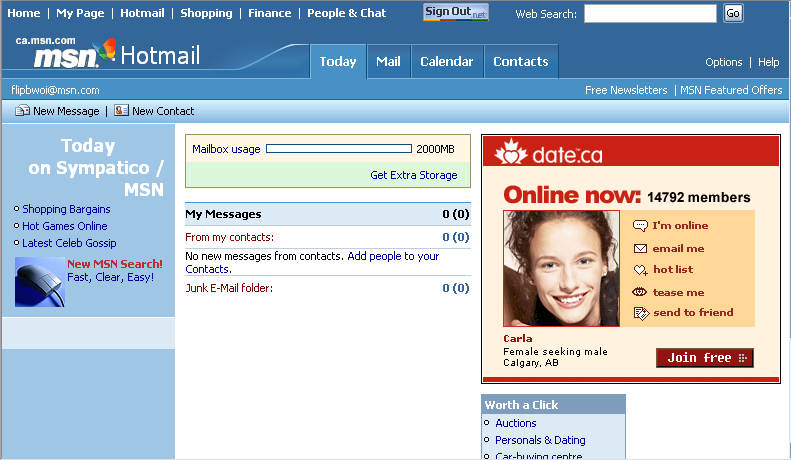Click the hot list heart icon
The image size is (791, 460).
point(641,270)
